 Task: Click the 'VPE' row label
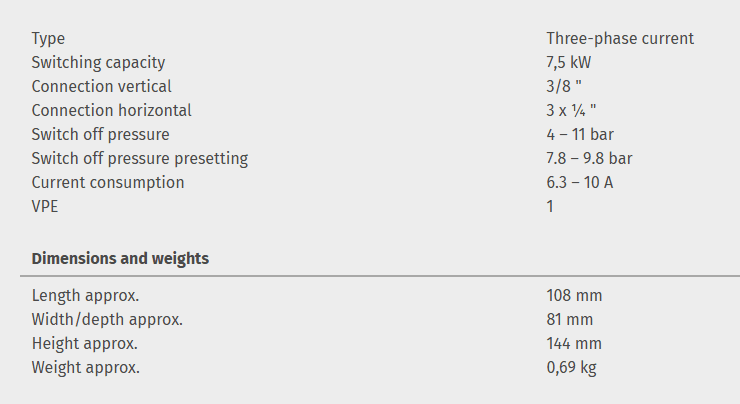click(x=45, y=206)
